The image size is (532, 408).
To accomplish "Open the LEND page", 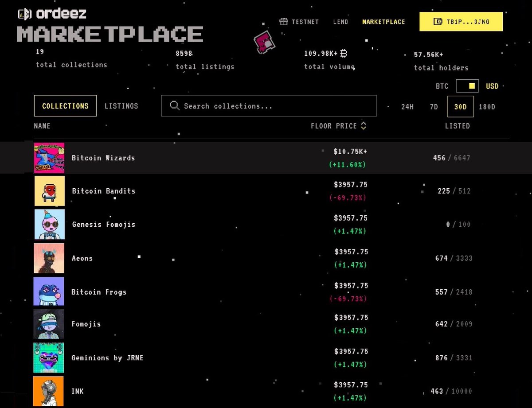I will click(340, 22).
